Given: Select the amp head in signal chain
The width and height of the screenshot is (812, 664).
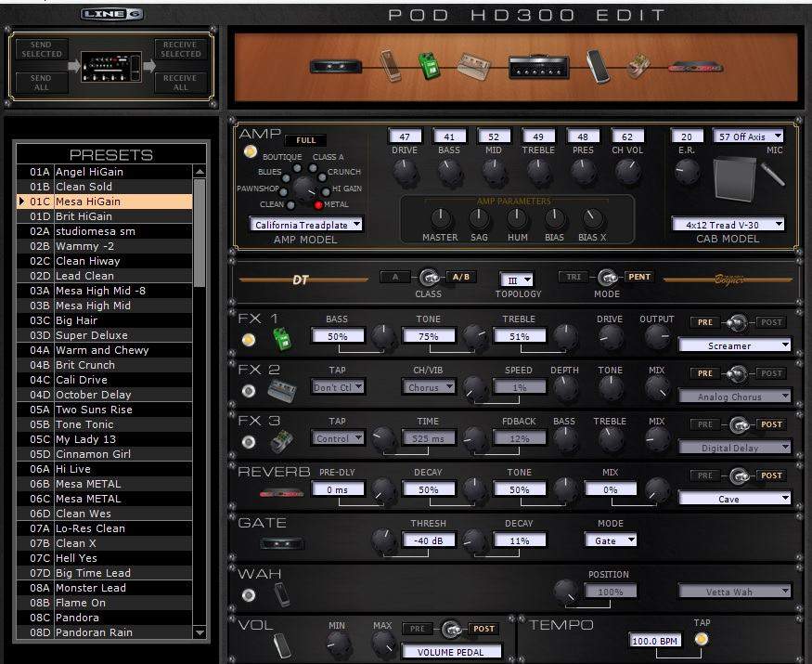Looking at the screenshot, I should click(x=537, y=67).
